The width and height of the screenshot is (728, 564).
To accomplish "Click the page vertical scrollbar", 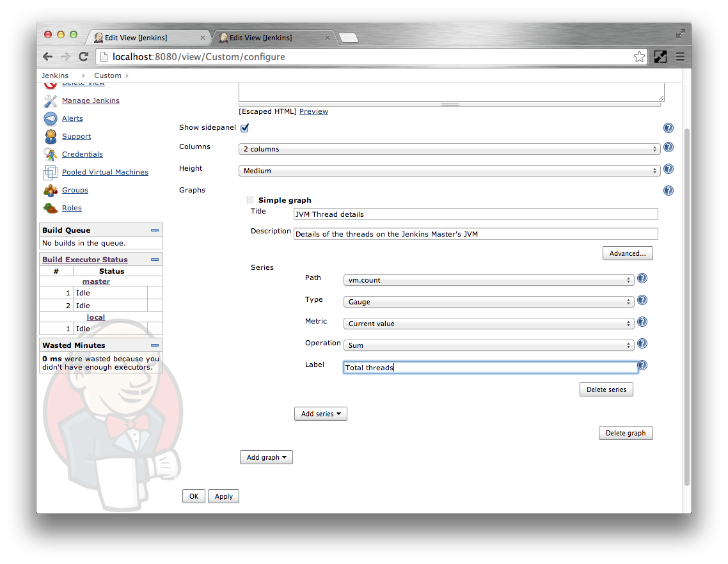I will (x=687, y=306).
